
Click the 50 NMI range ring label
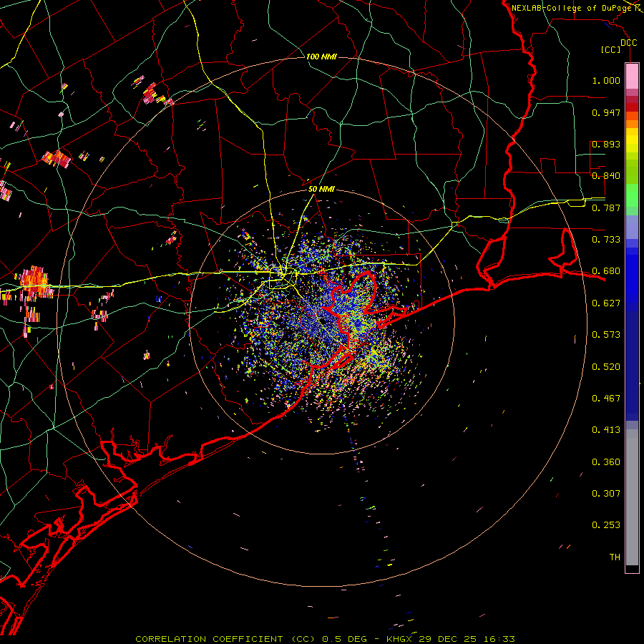tap(321, 190)
